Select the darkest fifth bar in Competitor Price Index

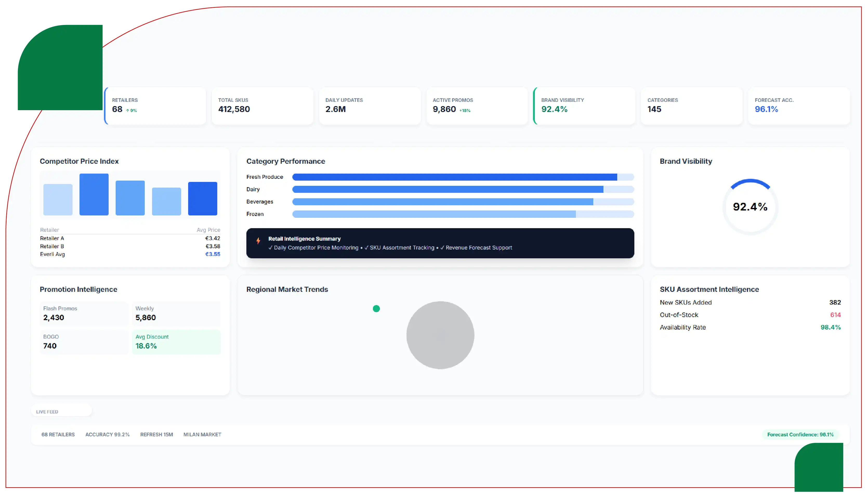202,199
